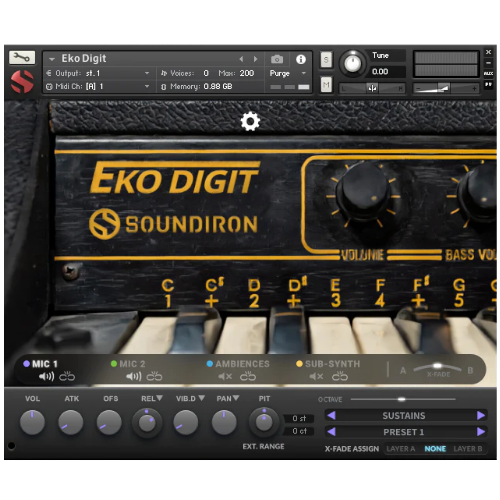Unmute the AMBIENCES layer speaker icon
The width and height of the screenshot is (500, 500).
click(x=225, y=377)
